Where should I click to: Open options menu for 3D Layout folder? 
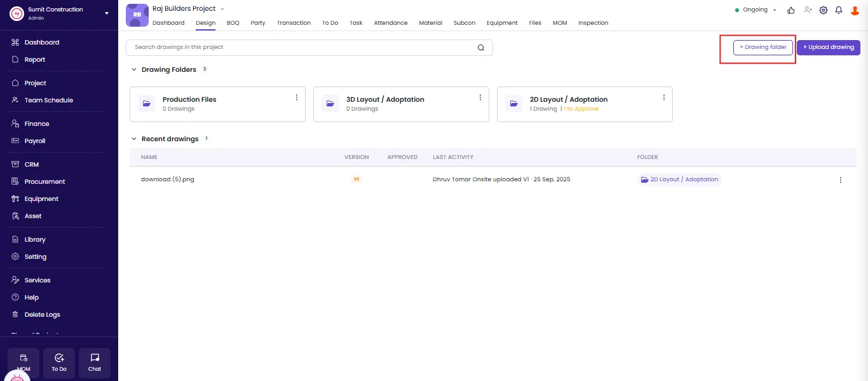480,97
